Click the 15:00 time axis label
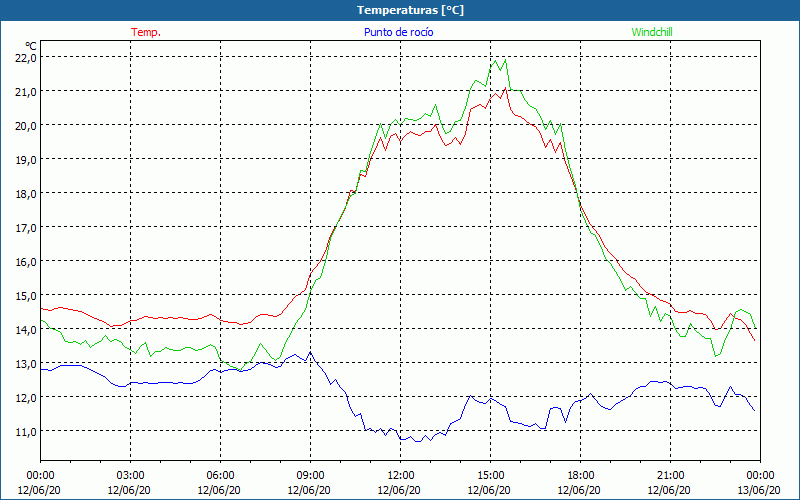The width and height of the screenshot is (800, 500). 490,476
